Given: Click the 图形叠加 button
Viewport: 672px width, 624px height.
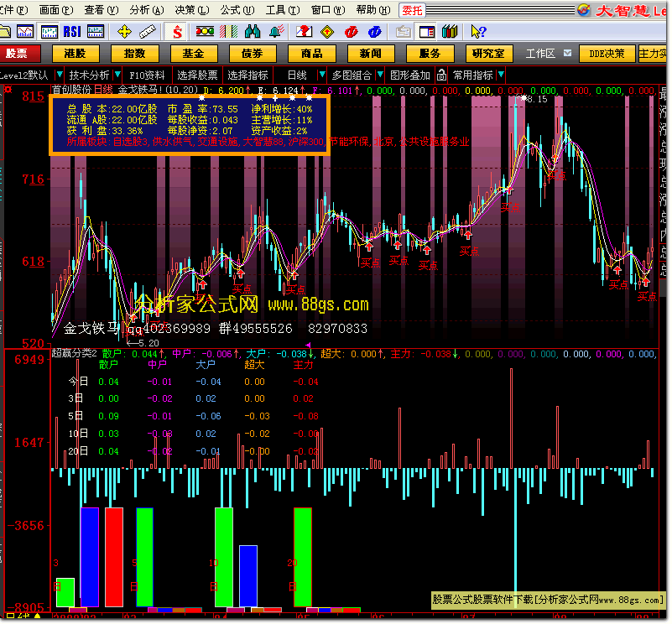Looking at the screenshot, I should click(x=410, y=75).
